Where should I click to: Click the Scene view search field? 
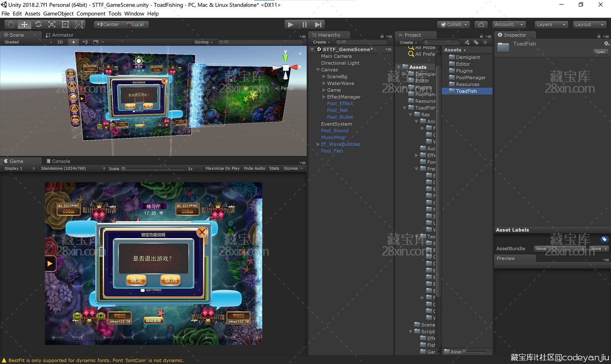coord(261,42)
